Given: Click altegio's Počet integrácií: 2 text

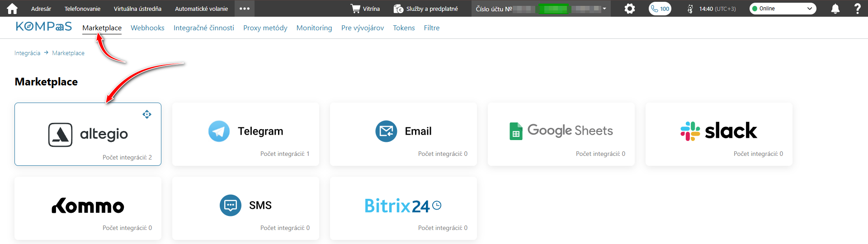Looking at the screenshot, I should (127, 157).
